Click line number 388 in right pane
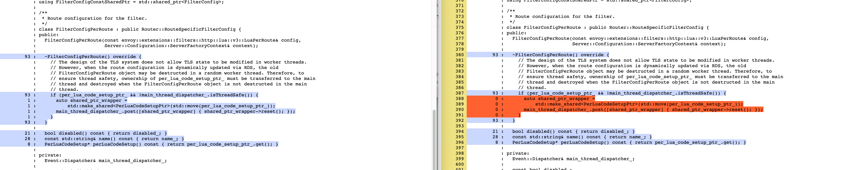Screen dimensions: 868x170 460,99
